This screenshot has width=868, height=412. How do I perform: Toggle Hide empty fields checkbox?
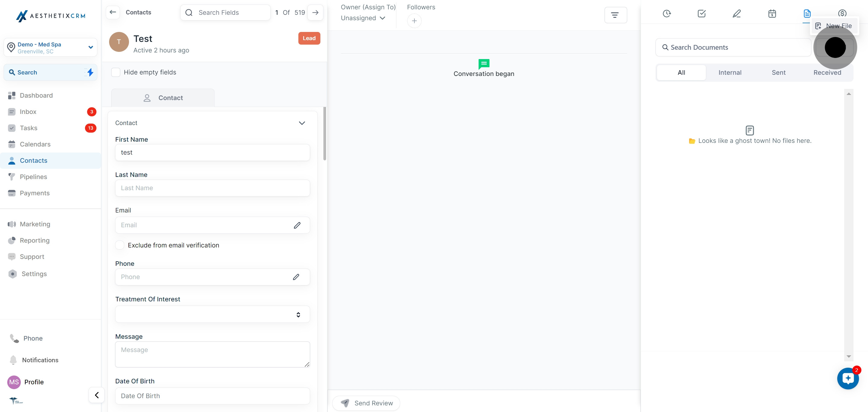coord(115,72)
